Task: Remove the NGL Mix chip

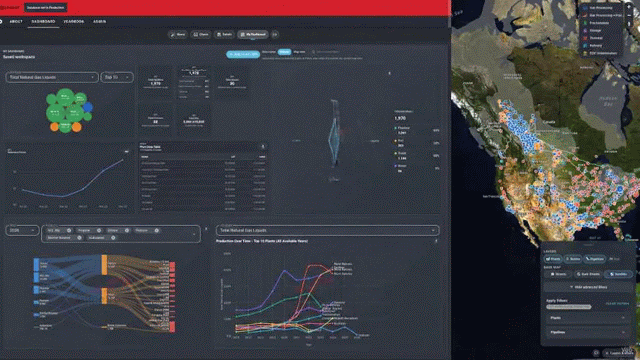Action: tap(69, 231)
